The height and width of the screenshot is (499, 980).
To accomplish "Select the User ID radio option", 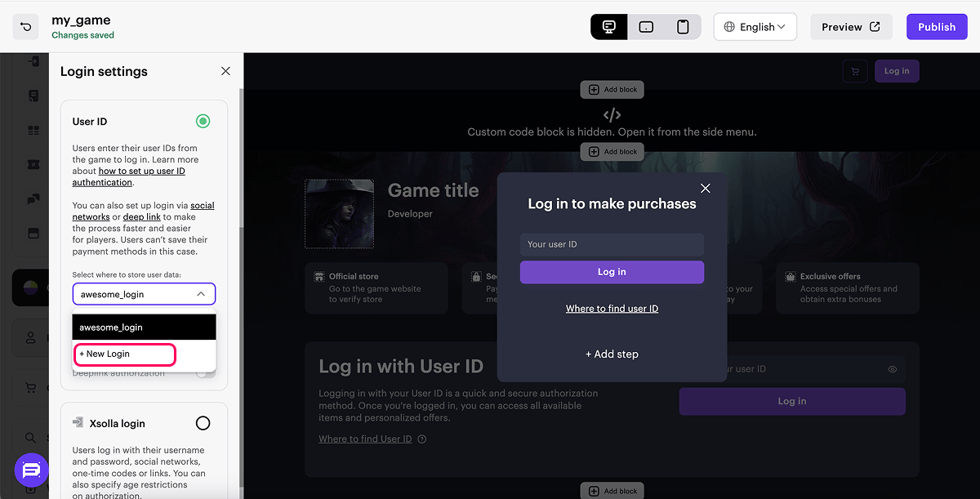I will point(203,122).
